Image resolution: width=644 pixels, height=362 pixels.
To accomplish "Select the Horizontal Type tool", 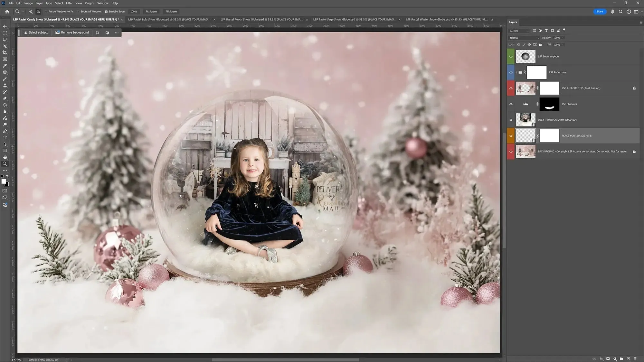I will [5, 138].
